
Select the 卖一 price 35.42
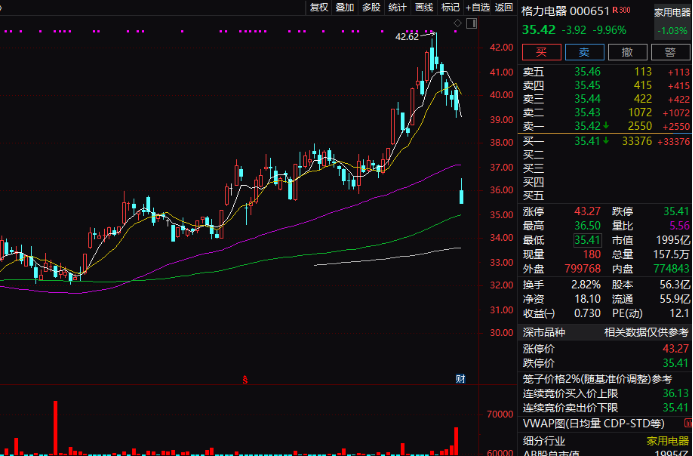pyautogui.click(x=587, y=126)
